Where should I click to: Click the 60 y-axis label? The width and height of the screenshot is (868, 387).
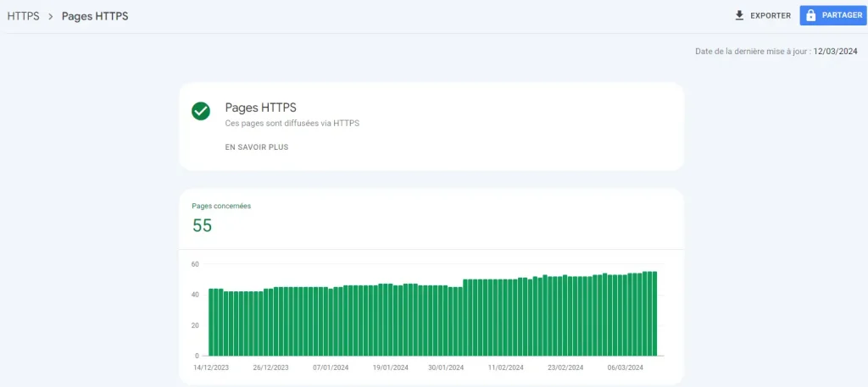[195, 264]
